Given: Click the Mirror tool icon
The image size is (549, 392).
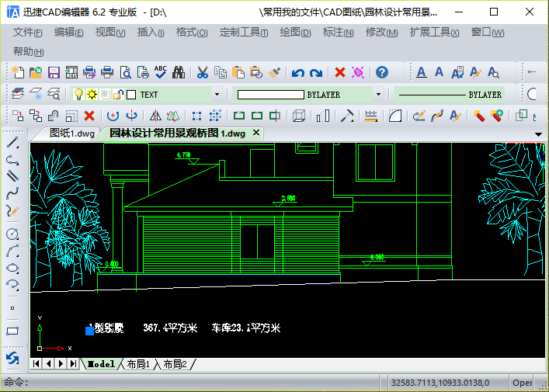Looking at the screenshot, I should (x=155, y=116).
